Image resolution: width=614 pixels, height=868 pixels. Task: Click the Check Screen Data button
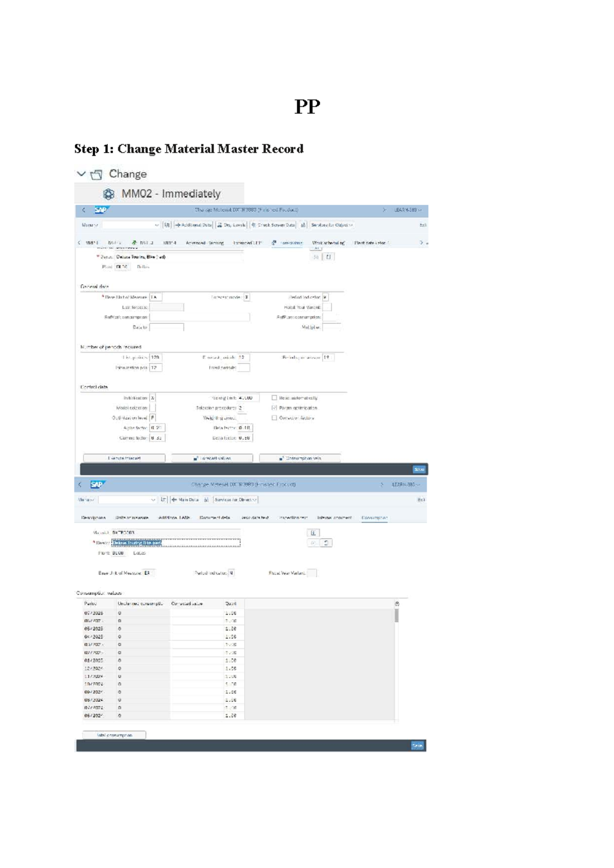click(x=273, y=225)
